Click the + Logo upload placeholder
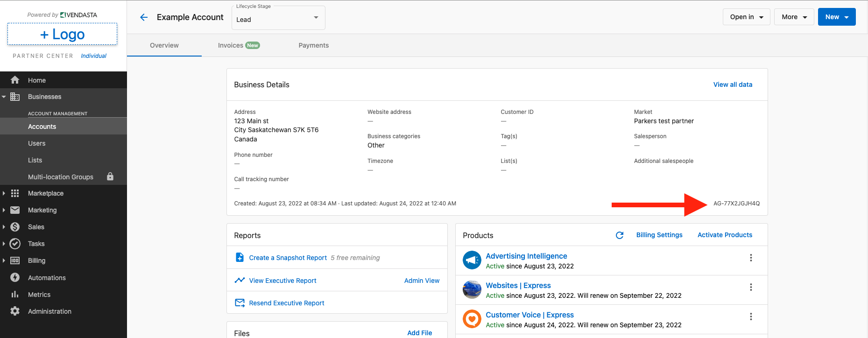The width and height of the screenshot is (868, 338). coord(62,34)
